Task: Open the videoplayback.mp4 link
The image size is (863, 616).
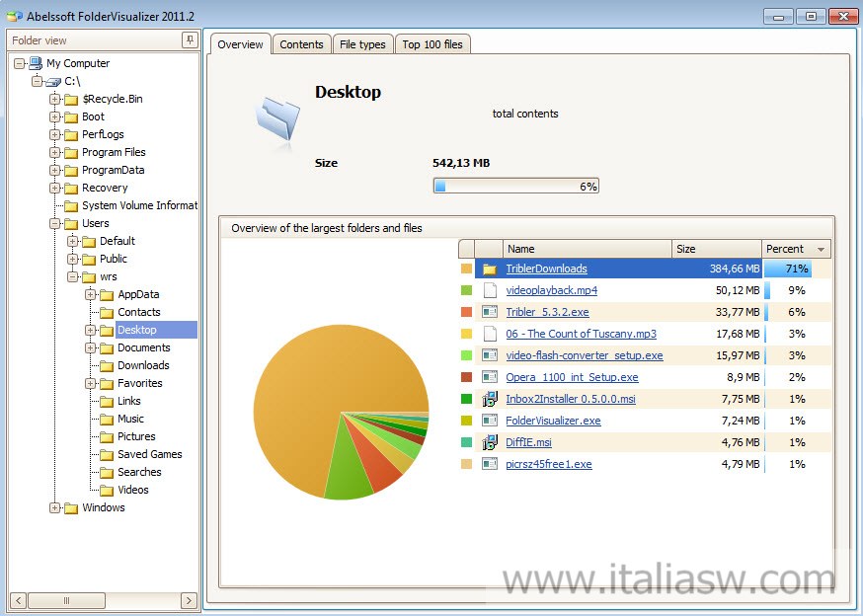Action: click(x=552, y=290)
